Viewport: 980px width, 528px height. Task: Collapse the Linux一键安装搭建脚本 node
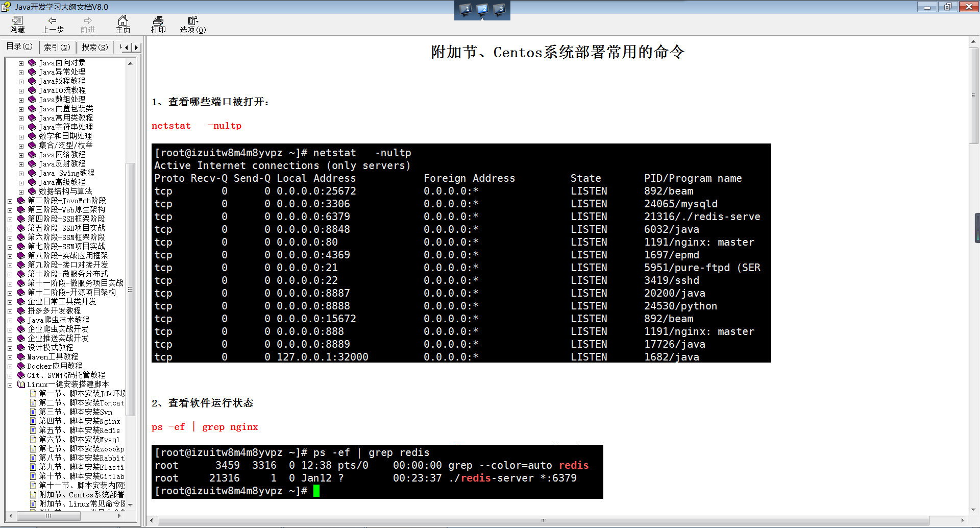tap(10, 385)
